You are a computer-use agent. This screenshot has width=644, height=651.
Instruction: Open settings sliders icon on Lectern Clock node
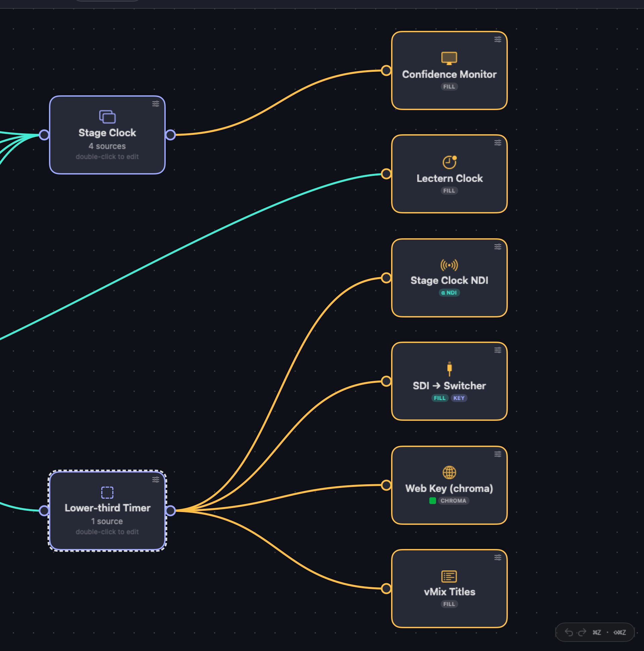pos(498,143)
